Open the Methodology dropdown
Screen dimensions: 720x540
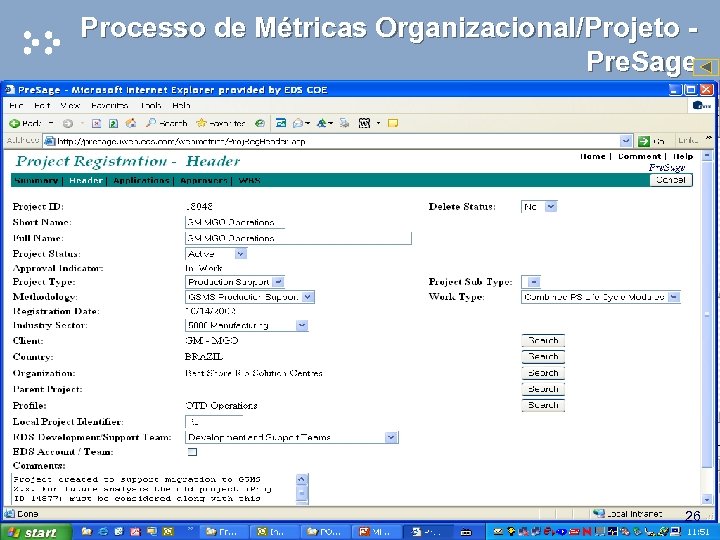pos(308,297)
